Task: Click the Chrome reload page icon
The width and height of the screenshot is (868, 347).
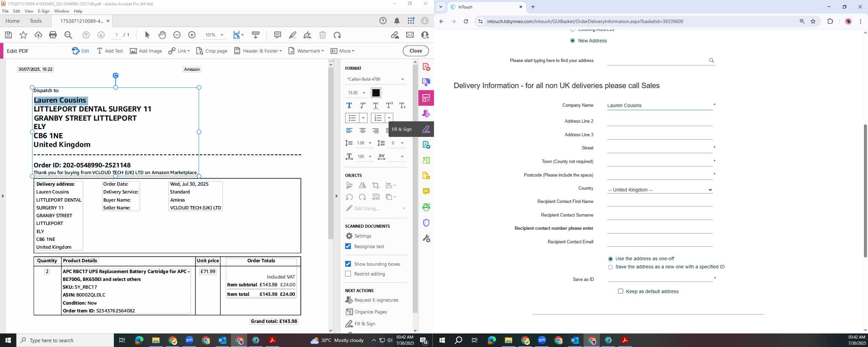Action: (x=466, y=21)
